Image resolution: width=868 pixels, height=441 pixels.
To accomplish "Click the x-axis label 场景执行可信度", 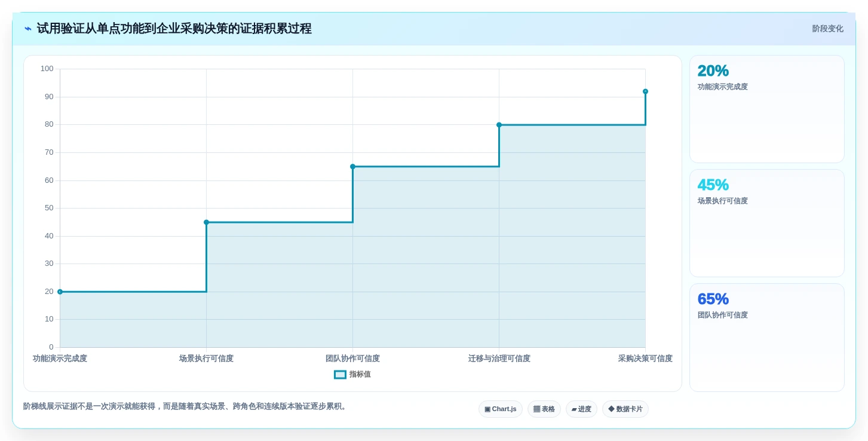I will pos(206,359).
